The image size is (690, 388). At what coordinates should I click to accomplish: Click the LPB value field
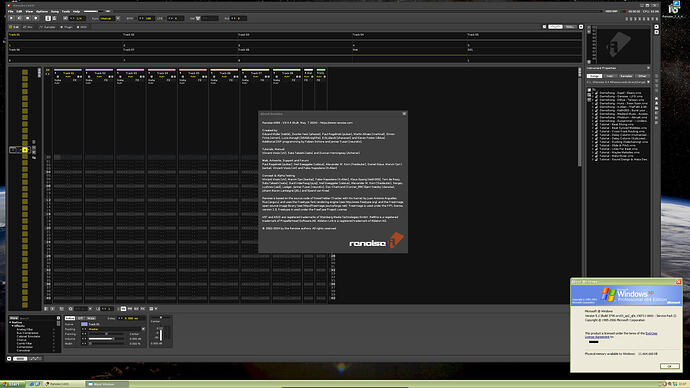tap(175, 18)
